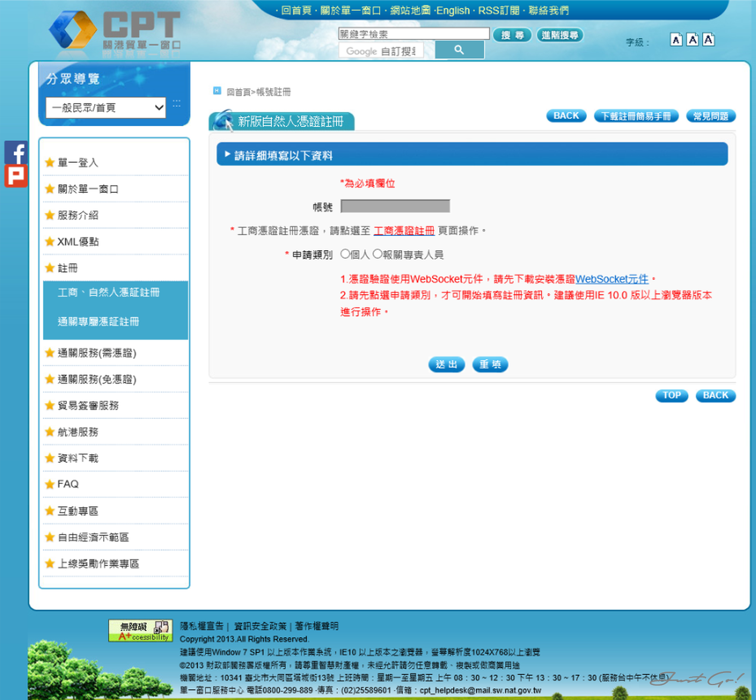Expand the 註冊 sidebar menu item
This screenshot has width=756, height=700.
click(x=67, y=268)
